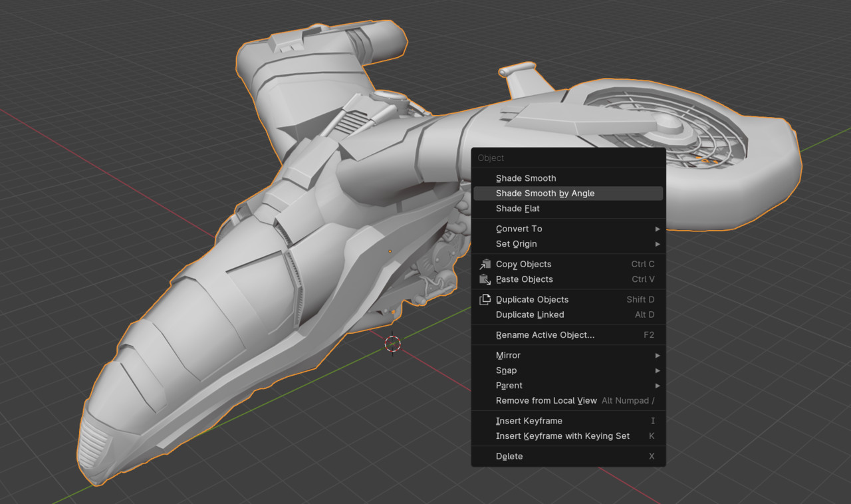
Task: Open the Snap submenu
Action: click(568, 370)
